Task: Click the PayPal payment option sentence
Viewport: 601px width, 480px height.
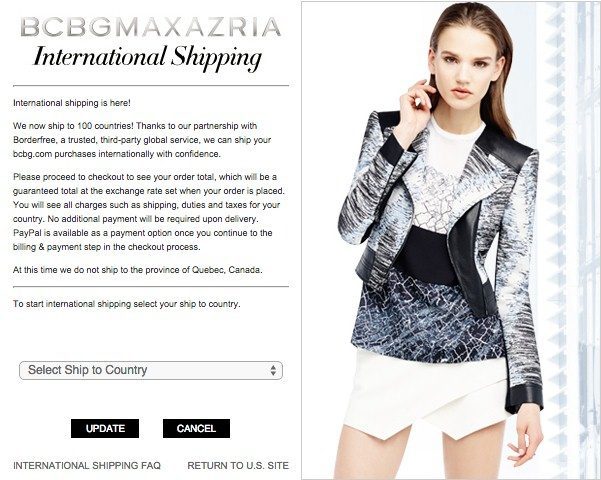Action: point(143,240)
